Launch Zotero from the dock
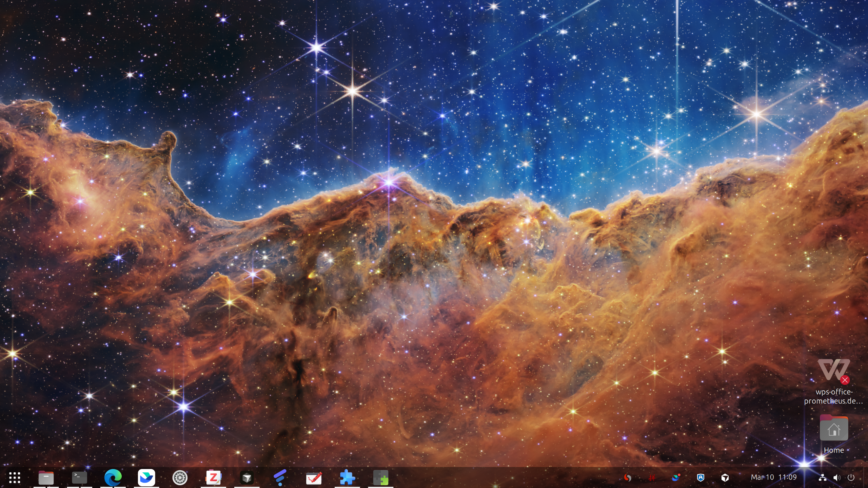 click(x=213, y=477)
